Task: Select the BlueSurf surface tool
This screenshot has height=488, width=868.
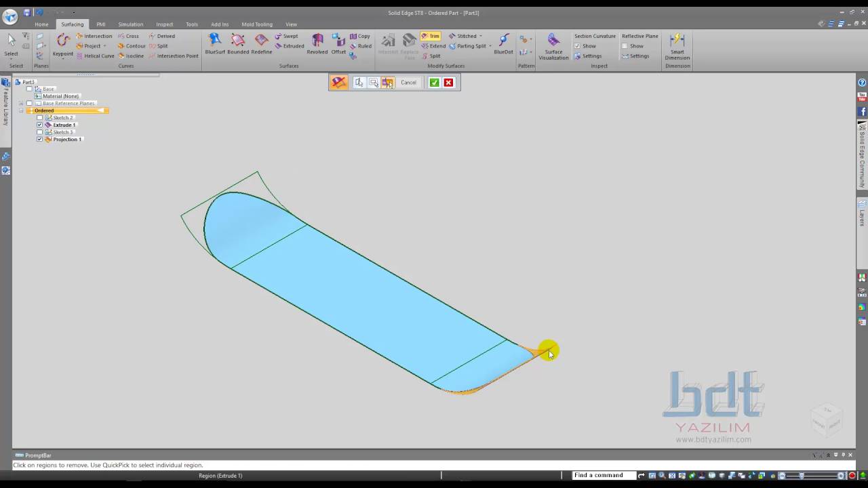Action: [215, 44]
